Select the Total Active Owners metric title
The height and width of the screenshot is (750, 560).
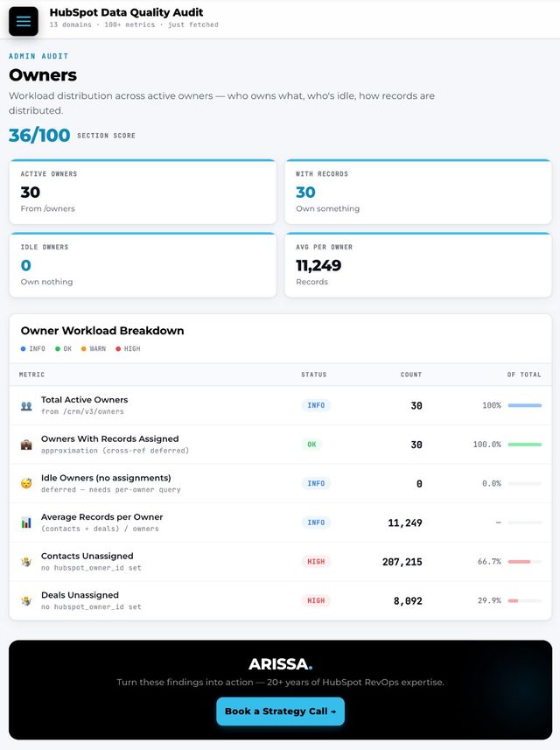pyautogui.click(x=85, y=399)
